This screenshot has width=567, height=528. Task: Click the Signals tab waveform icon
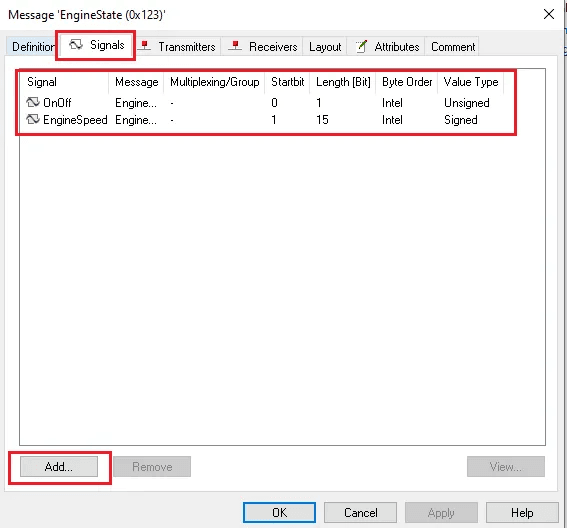coord(76,45)
